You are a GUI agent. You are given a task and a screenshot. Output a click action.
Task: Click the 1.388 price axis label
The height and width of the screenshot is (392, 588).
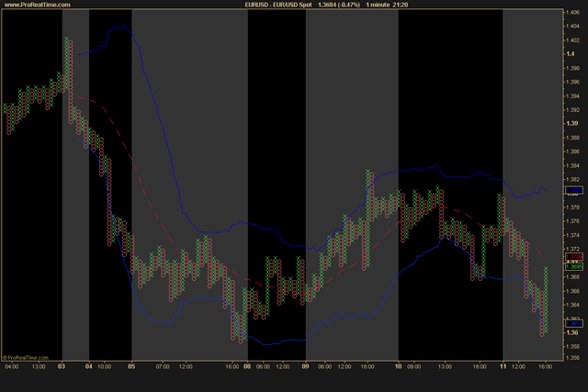tap(572, 138)
